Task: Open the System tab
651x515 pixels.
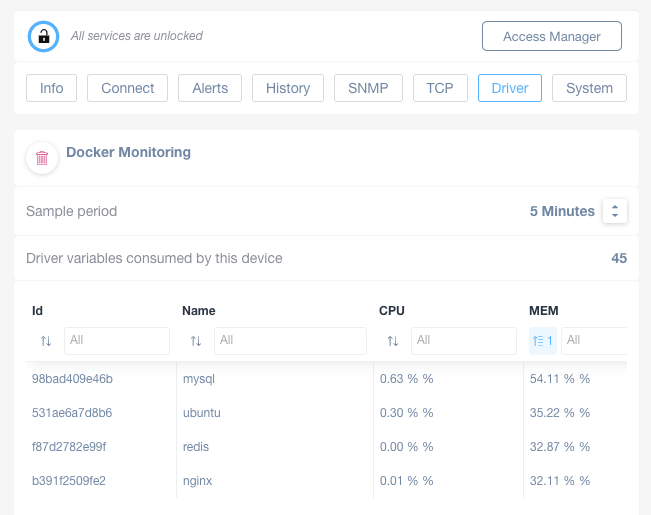Action: [589, 88]
